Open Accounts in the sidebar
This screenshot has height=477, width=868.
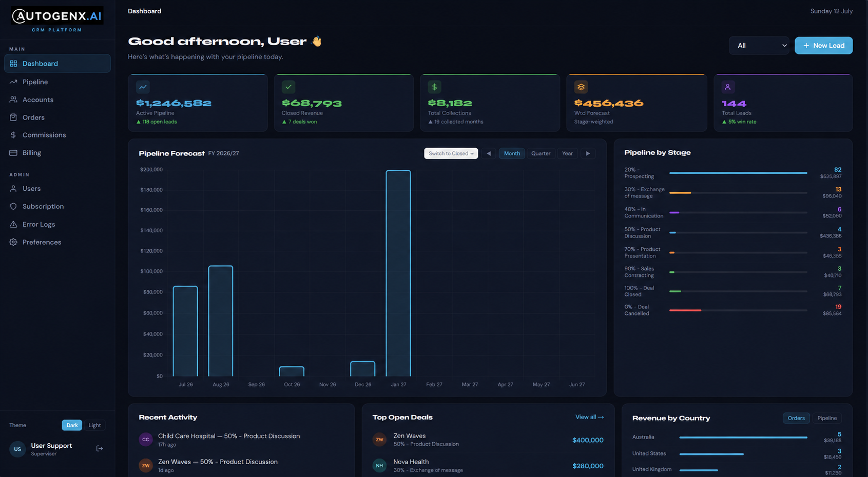pos(57,100)
